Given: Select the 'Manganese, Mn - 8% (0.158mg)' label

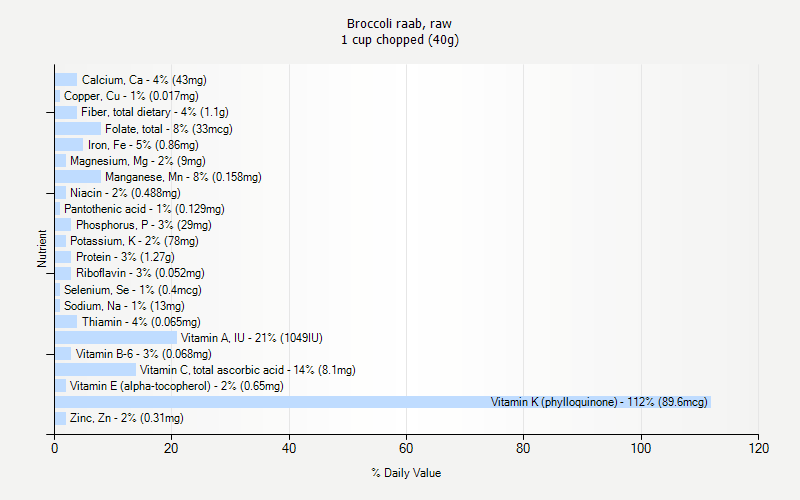Looking at the screenshot, I should coord(183,177).
